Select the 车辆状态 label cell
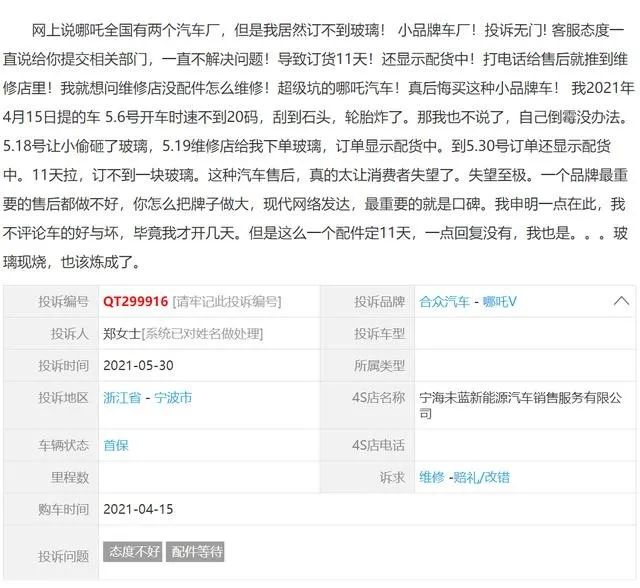This screenshot has width=640, height=588. [51, 445]
